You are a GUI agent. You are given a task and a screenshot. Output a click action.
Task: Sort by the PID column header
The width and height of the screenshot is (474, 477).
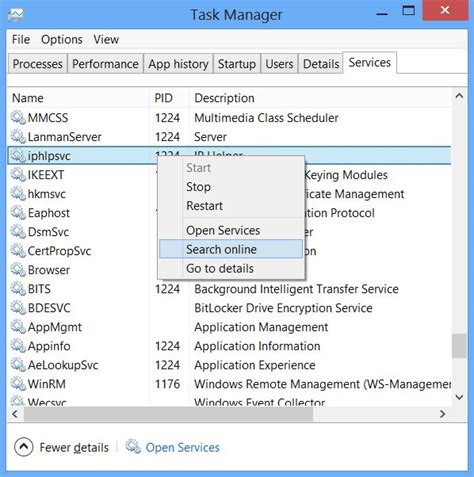click(x=169, y=98)
